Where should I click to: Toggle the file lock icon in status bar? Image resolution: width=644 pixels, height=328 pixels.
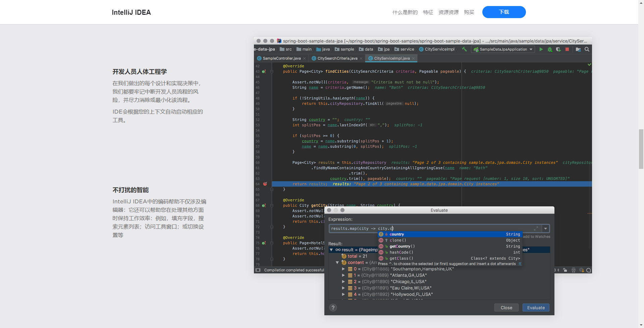[x=565, y=270]
